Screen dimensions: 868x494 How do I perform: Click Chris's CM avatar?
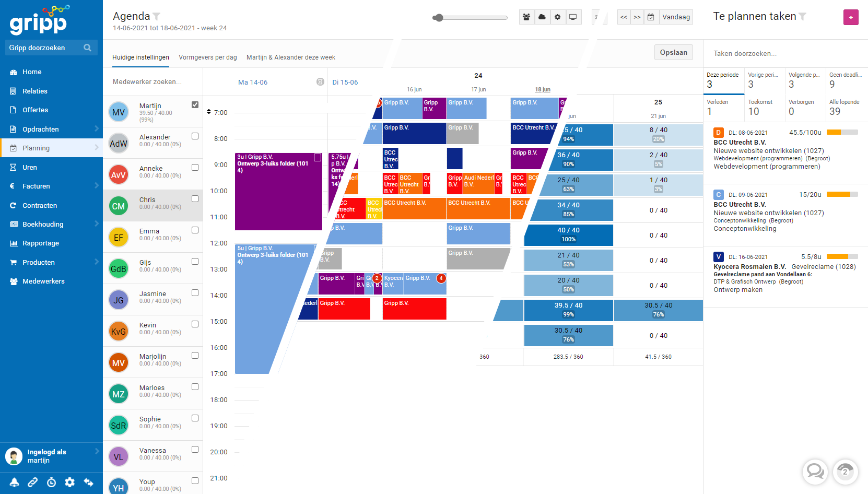(x=119, y=206)
